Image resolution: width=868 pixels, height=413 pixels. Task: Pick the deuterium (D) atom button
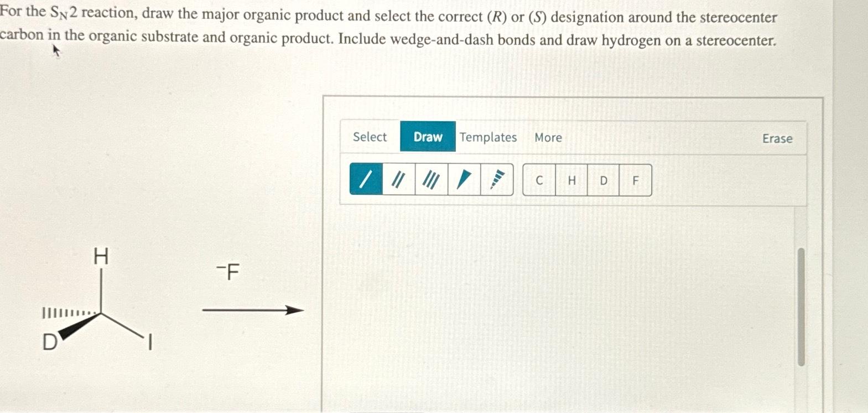[603, 180]
